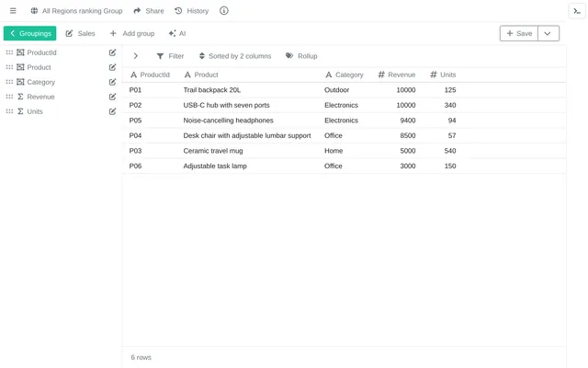This screenshot has width=588, height=368.
Task: Open the info circle icon
Action: tap(224, 11)
